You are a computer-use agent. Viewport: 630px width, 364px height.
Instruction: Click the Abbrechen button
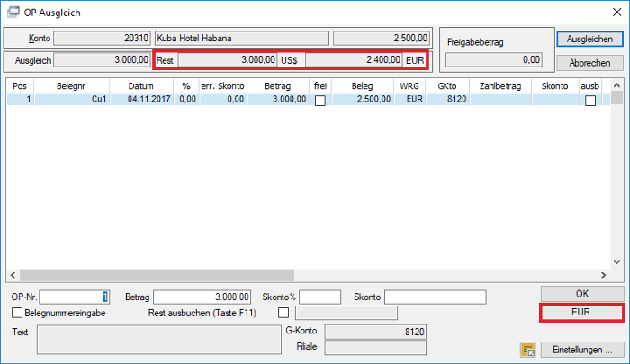pyautogui.click(x=589, y=63)
